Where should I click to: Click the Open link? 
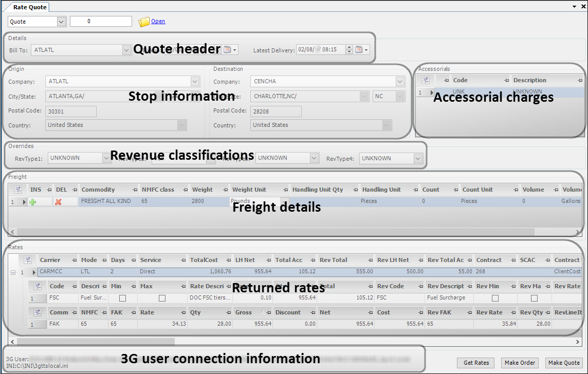158,22
